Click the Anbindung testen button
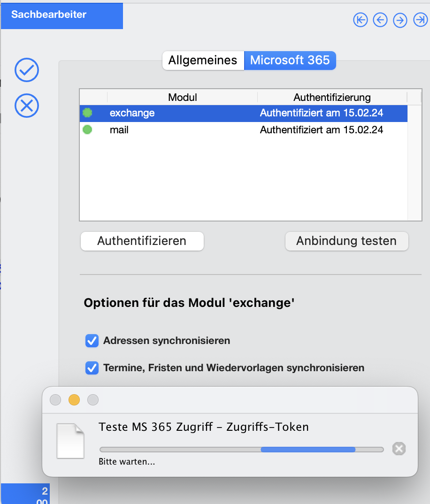This screenshot has height=504, width=430. (347, 241)
